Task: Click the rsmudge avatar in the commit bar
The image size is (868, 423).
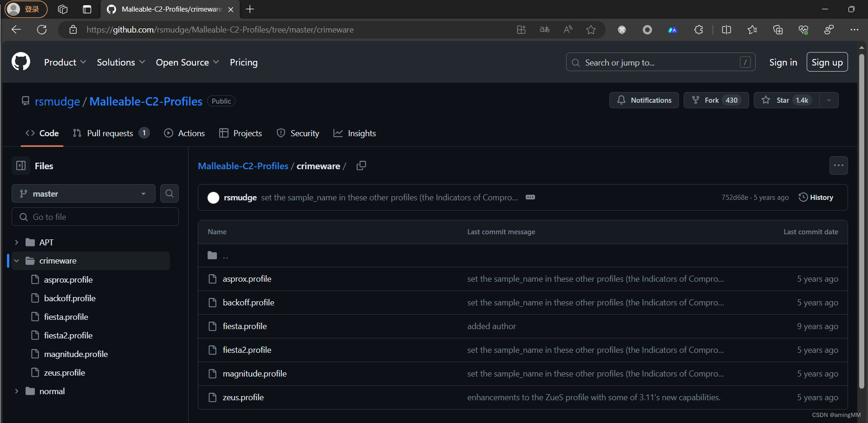Action: tap(213, 198)
